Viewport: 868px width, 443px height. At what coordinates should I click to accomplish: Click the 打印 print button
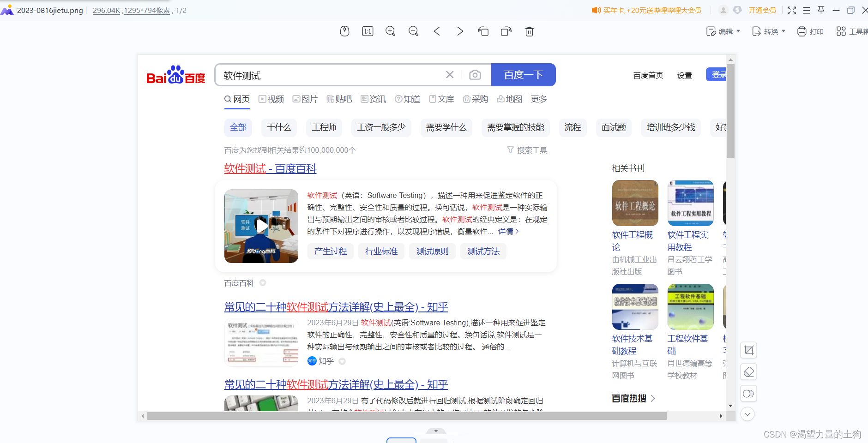(810, 31)
